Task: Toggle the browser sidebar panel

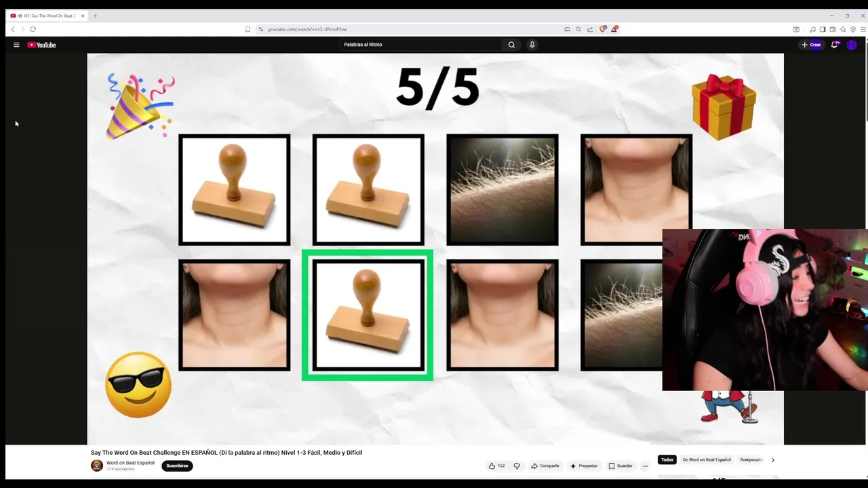Action: [823, 29]
